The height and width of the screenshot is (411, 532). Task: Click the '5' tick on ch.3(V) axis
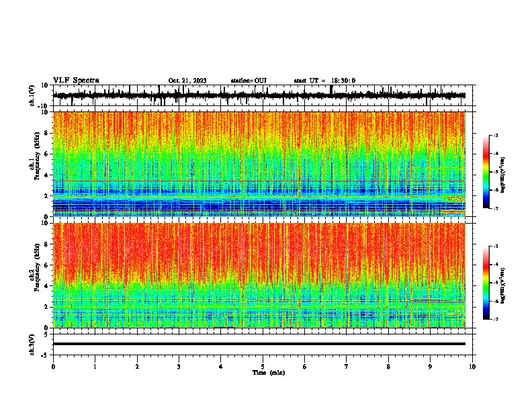46,334
